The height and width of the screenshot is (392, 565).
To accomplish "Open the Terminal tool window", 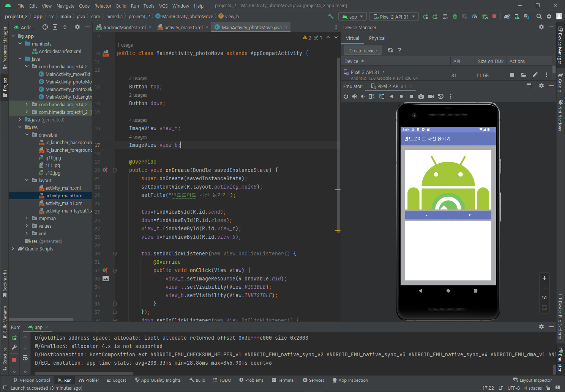I will [283, 380].
